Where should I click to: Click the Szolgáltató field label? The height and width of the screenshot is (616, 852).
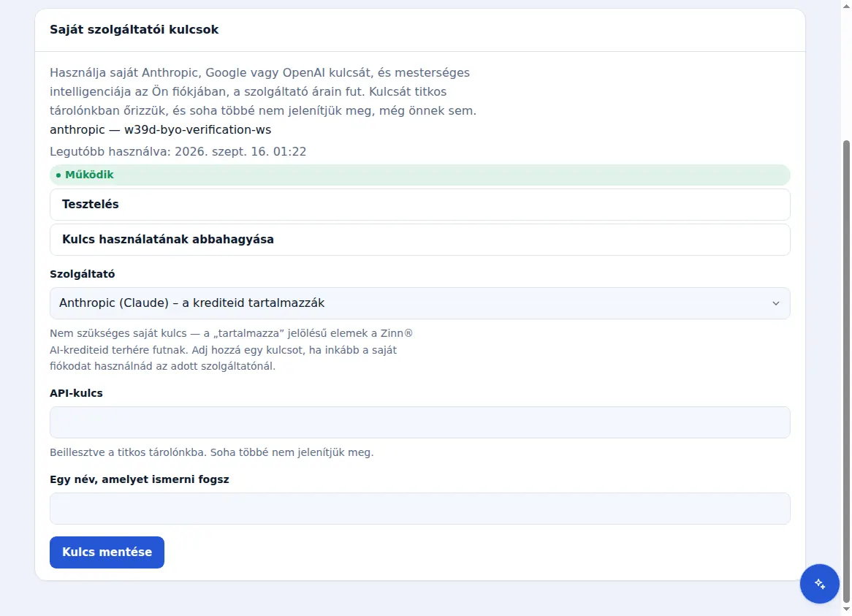(82, 274)
